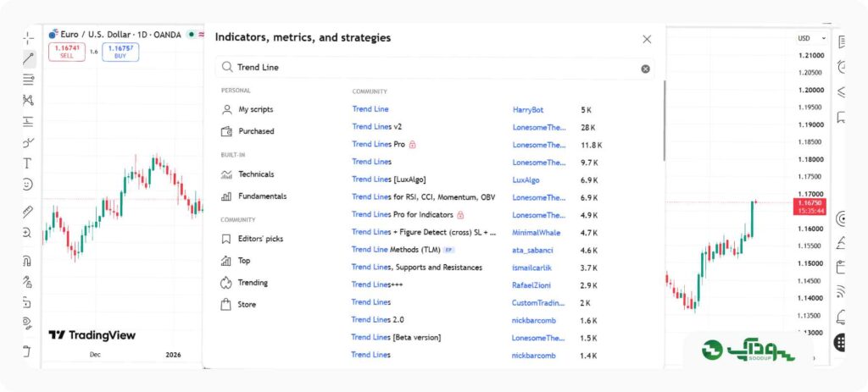Screen dimensions: 868x392
Task: Open the Top community scripts
Action: tap(236, 261)
